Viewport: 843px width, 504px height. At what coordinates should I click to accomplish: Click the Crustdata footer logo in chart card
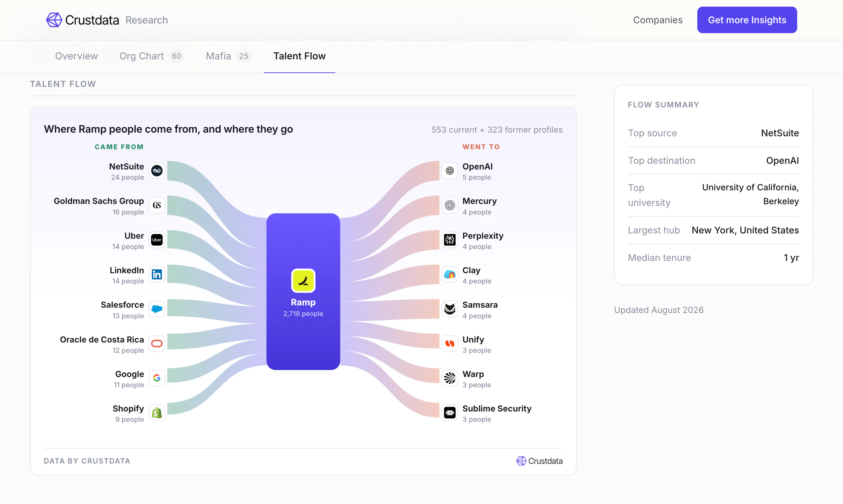point(539,461)
